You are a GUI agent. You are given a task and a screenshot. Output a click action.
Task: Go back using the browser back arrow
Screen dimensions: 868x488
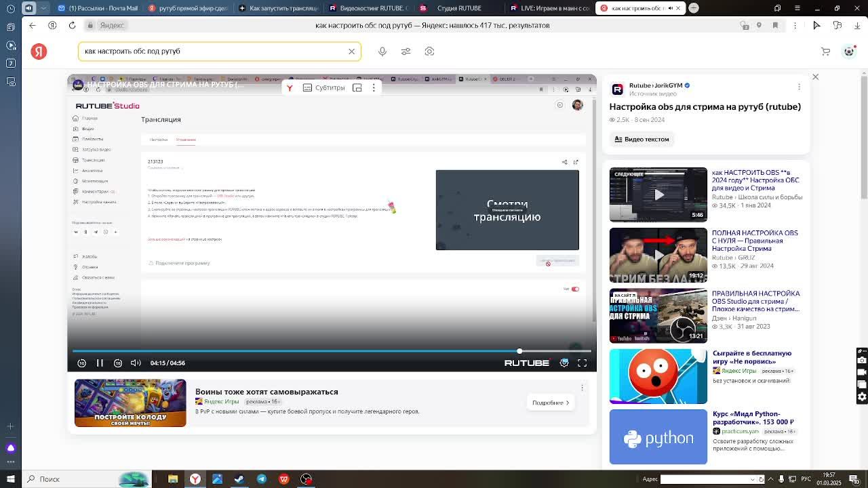(33, 25)
